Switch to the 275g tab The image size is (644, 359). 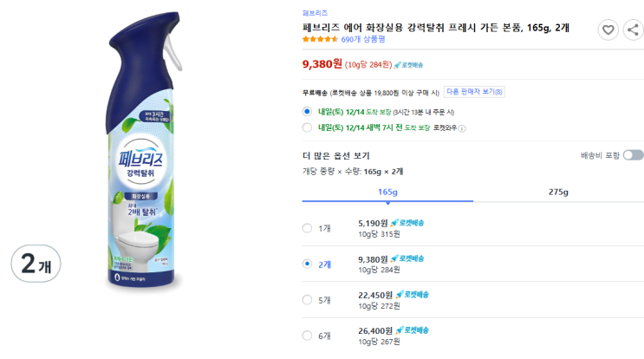[x=559, y=192]
